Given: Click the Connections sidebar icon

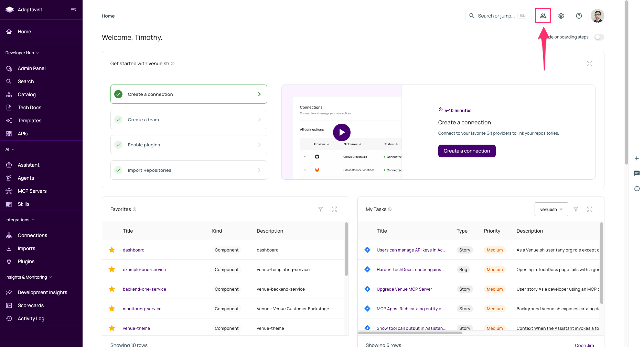Looking at the screenshot, I should coord(9,235).
